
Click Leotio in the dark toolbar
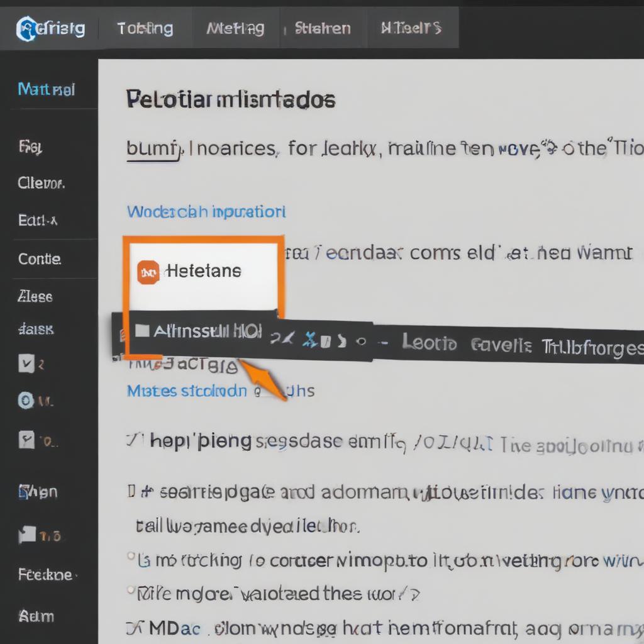pos(429,341)
